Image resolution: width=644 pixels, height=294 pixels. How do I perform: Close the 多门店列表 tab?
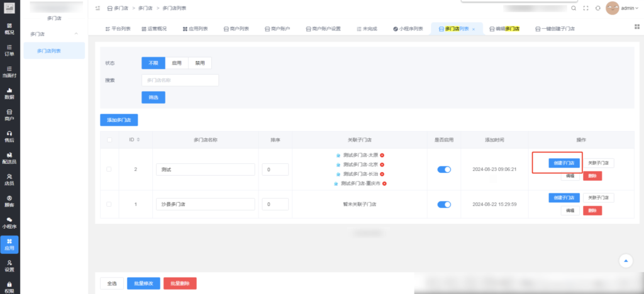click(473, 29)
